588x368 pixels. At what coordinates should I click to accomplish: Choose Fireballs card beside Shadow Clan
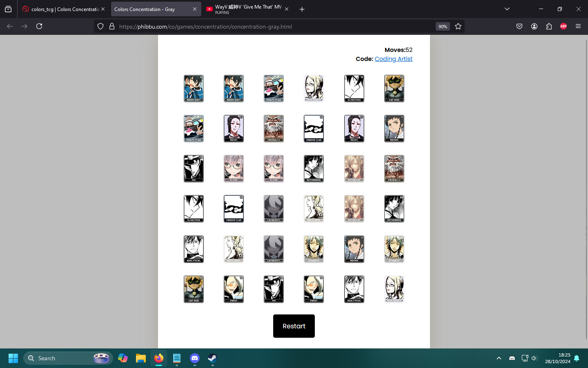274,128
